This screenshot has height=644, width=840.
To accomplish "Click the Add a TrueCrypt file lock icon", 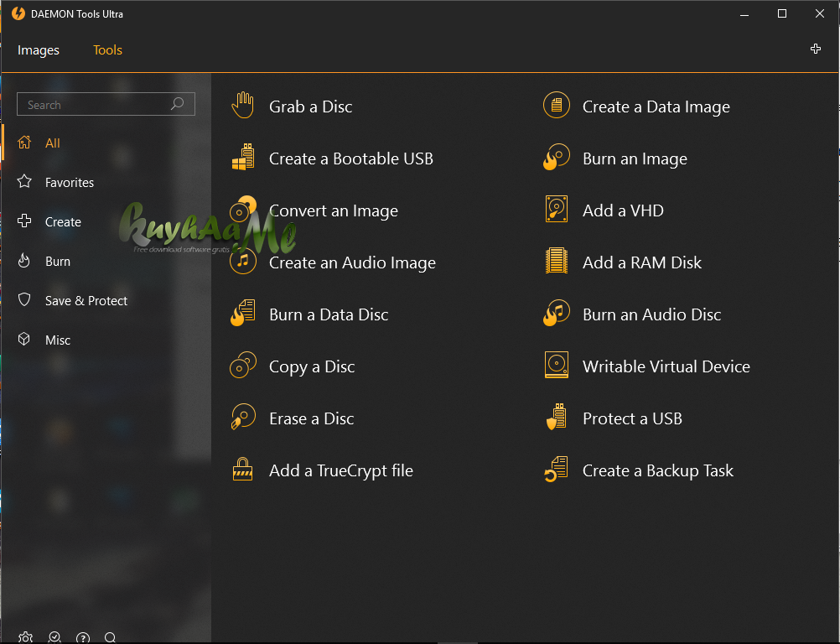I will coord(242,469).
